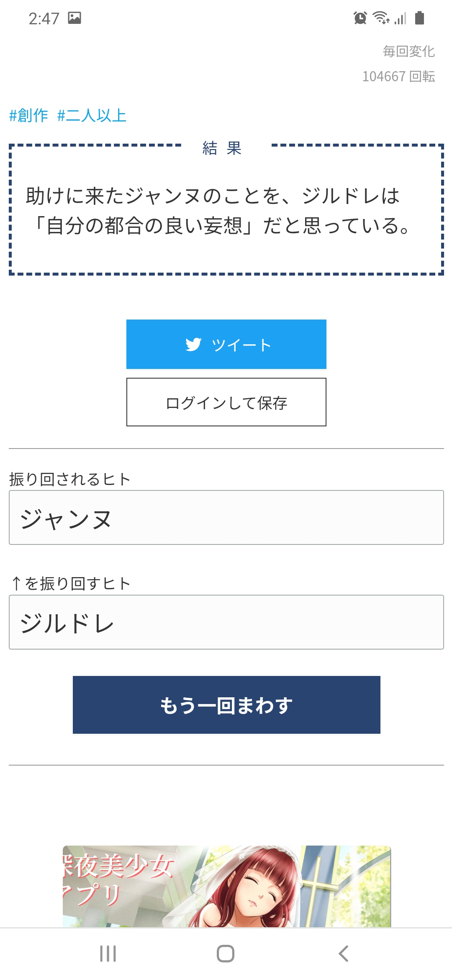Image resolution: width=452 pixels, height=980 pixels.
Task: Tap the battery status icon
Action: (x=419, y=18)
